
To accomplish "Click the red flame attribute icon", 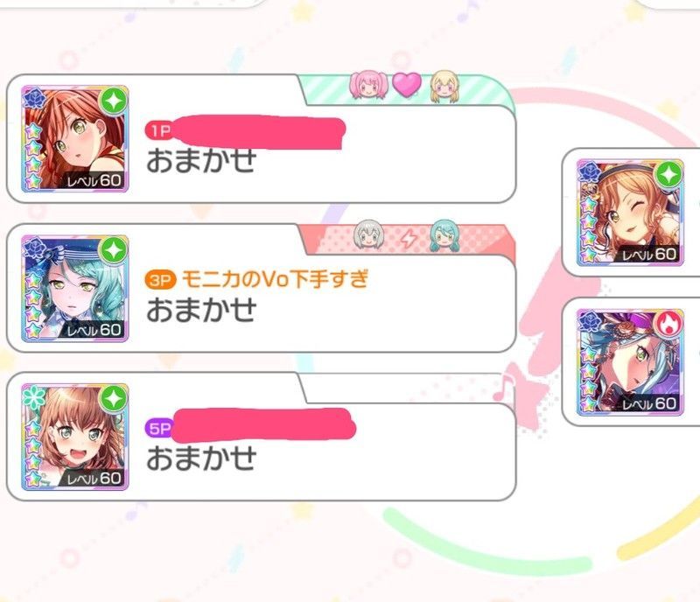I will [x=668, y=324].
